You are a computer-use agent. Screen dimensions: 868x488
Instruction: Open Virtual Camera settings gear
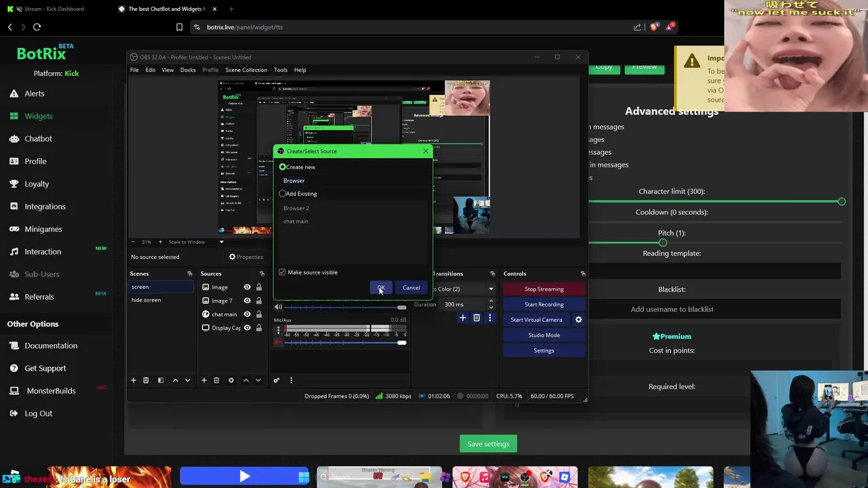[578, 320]
